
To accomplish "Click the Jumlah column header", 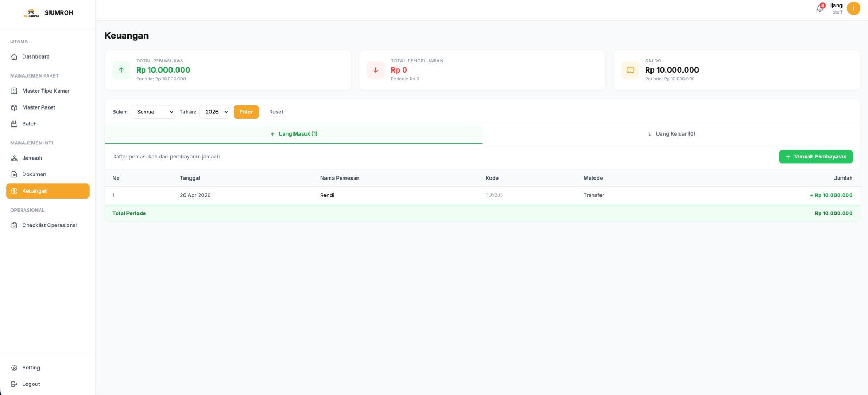I will tap(843, 178).
